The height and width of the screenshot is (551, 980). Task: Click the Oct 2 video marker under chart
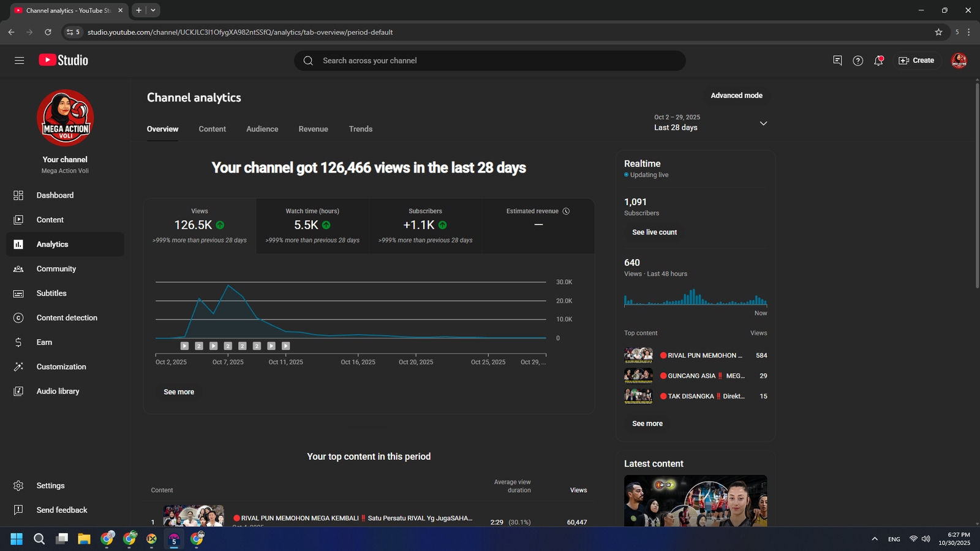184,346
